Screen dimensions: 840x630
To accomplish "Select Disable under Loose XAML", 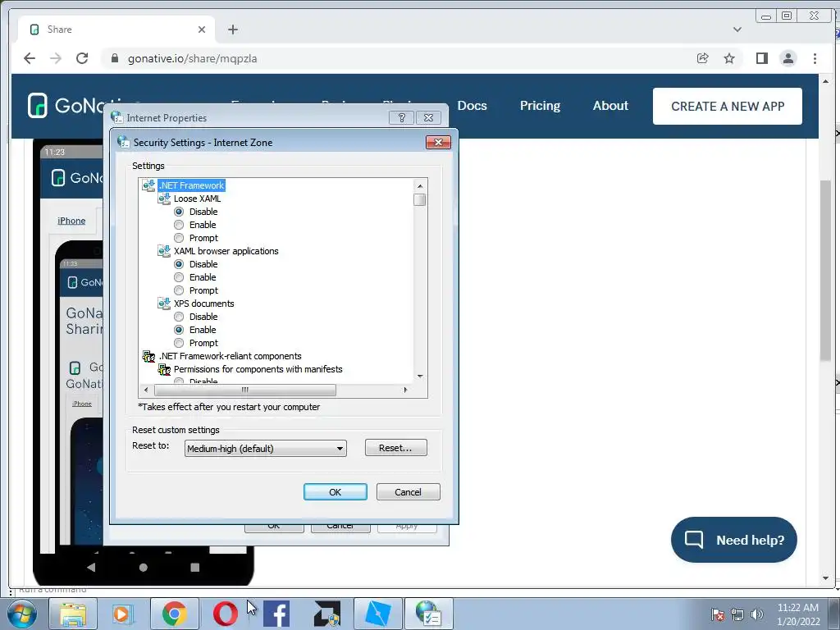I will (179, 212).
